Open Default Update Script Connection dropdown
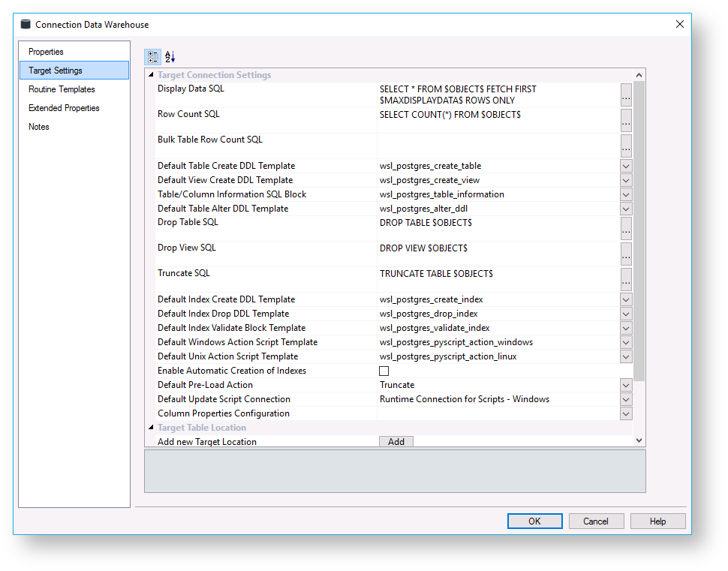 626,399
